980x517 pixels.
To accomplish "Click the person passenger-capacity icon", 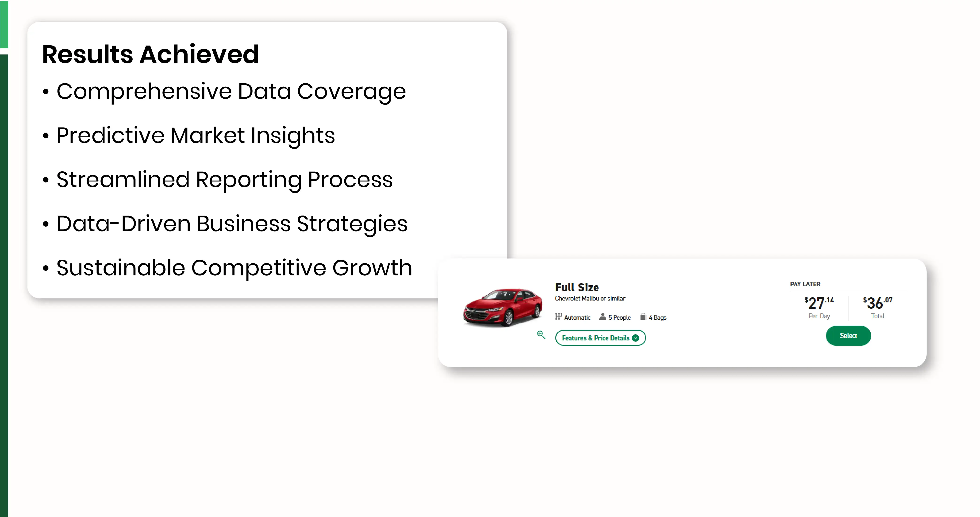I will tap(602, 316).
